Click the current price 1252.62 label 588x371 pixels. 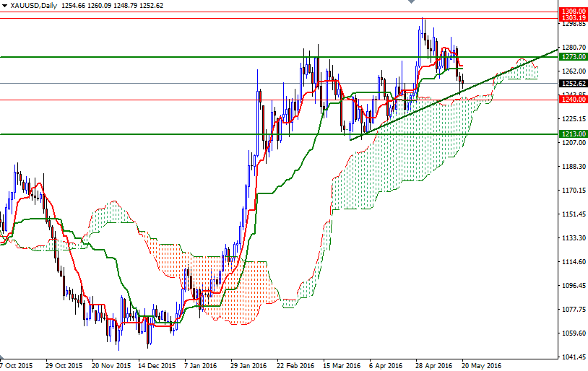click(x=573, y=84)
